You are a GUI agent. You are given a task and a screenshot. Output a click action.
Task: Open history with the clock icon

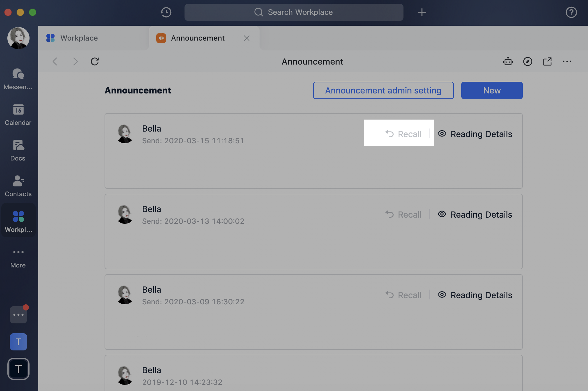[165, 12]
